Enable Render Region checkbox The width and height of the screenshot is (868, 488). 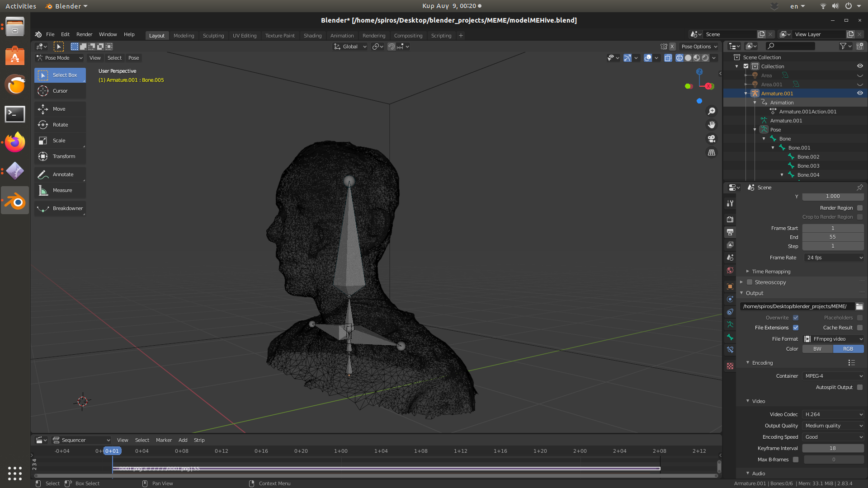coord(860,208)
